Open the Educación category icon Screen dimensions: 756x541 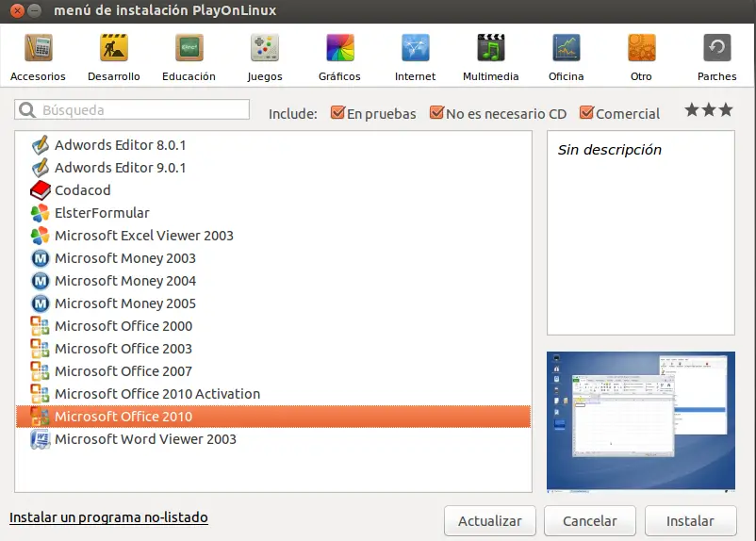(x=189, y=48)
